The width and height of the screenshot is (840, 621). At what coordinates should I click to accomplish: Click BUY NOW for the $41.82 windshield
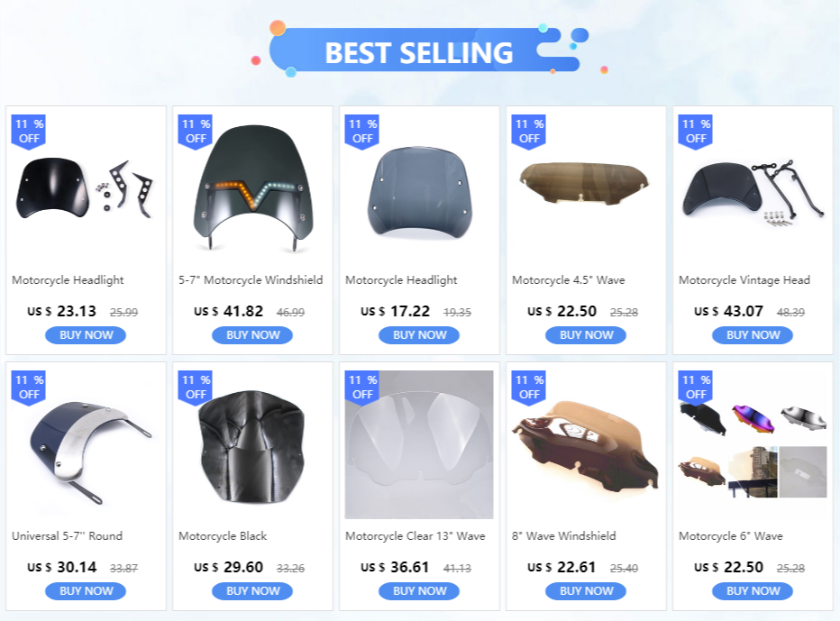252,335
